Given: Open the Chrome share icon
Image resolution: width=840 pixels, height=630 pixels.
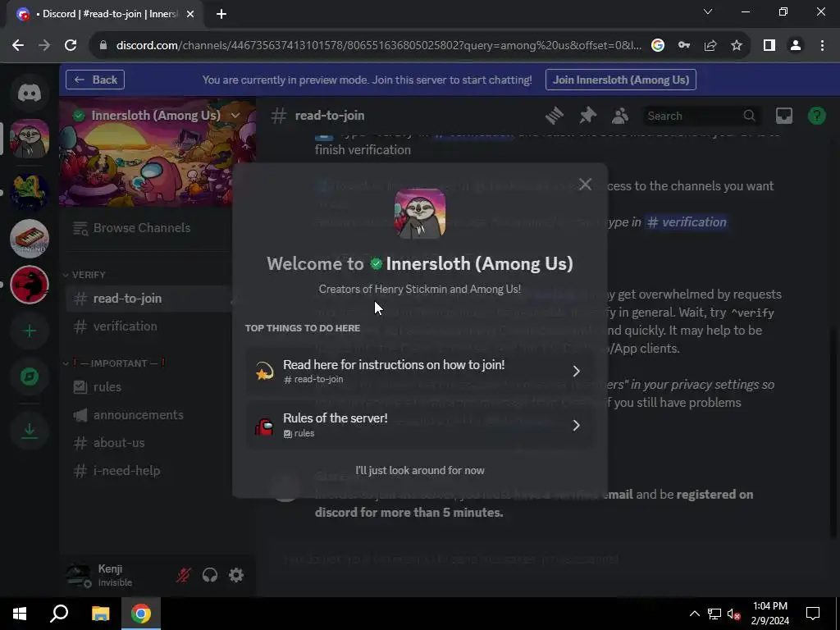Looking at the screenshot, I should point(710,46).
